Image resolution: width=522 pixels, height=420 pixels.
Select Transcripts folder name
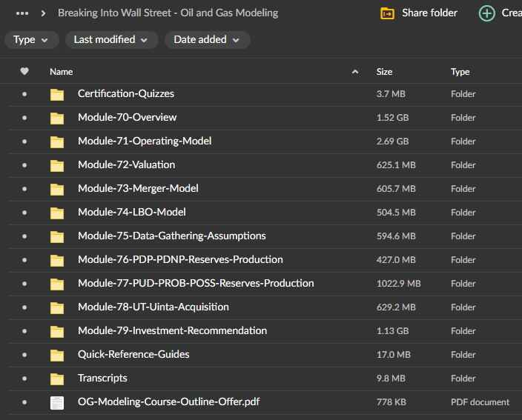[x=102, y=378]
